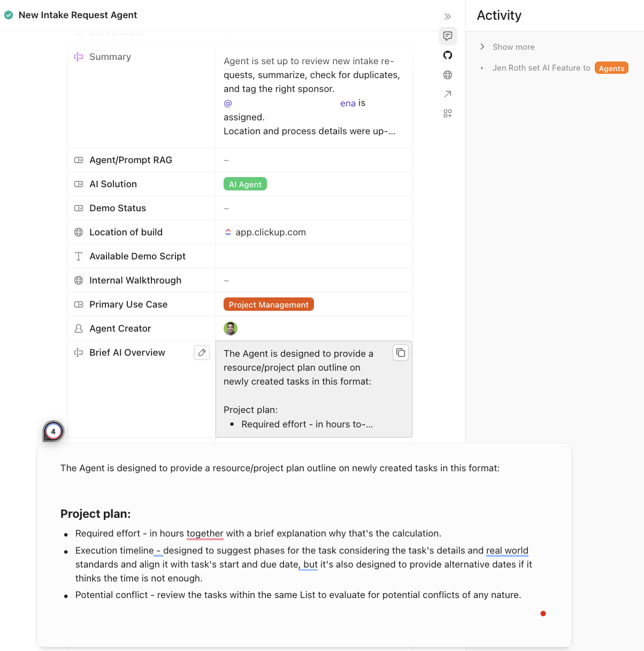Click the Agents tag in activity
Viewport: 644px width, 651px height.
coord(611,68)
